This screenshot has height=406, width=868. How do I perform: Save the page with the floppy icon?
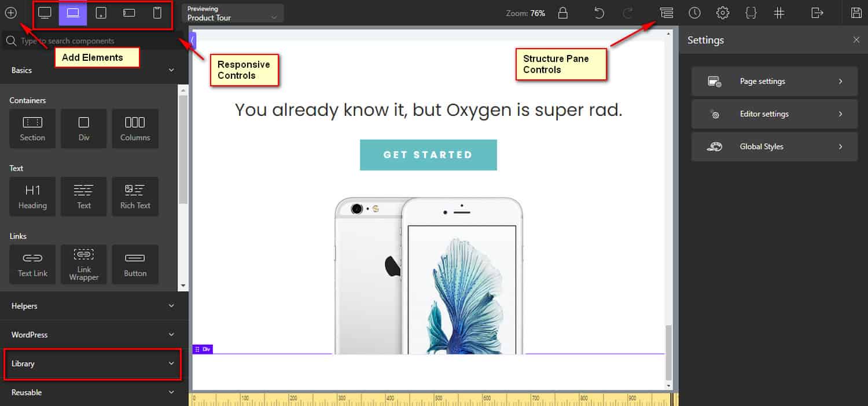pos(856,13)
